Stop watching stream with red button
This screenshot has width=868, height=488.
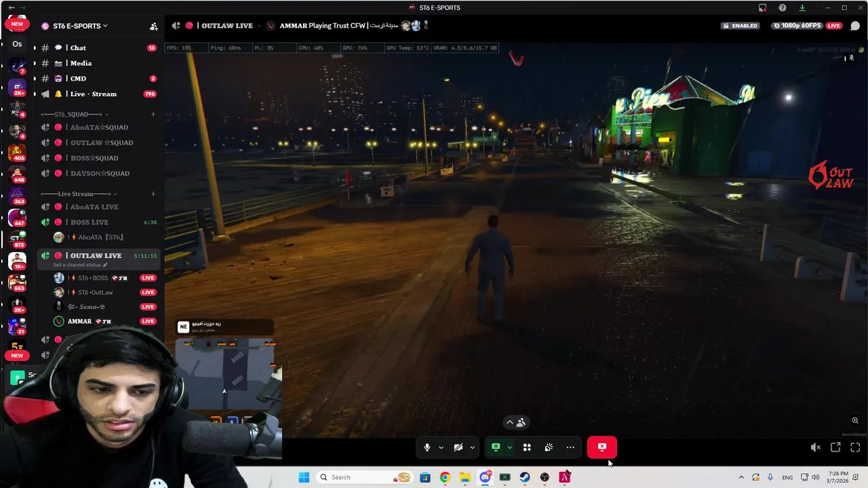click(602, 447)
